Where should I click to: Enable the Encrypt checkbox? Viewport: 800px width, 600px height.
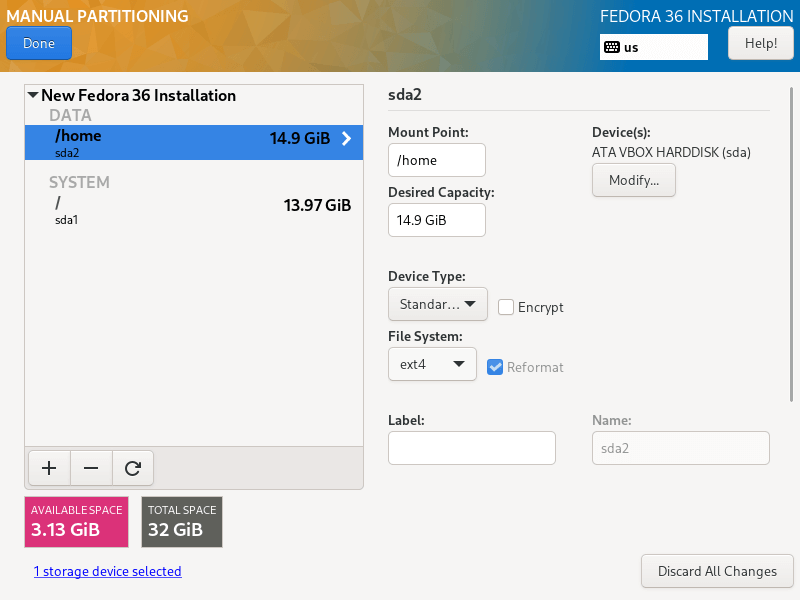(506, 307)
